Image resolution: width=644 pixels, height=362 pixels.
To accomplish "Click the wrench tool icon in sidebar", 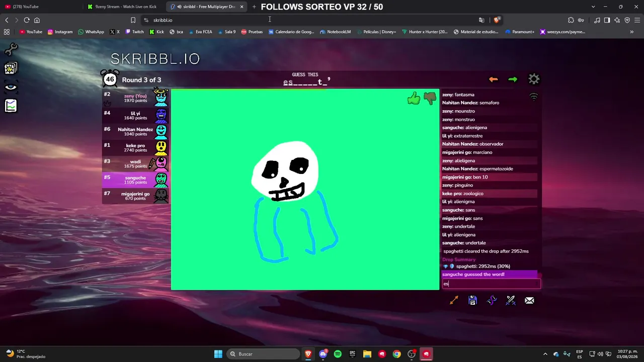I will (11, 49).
